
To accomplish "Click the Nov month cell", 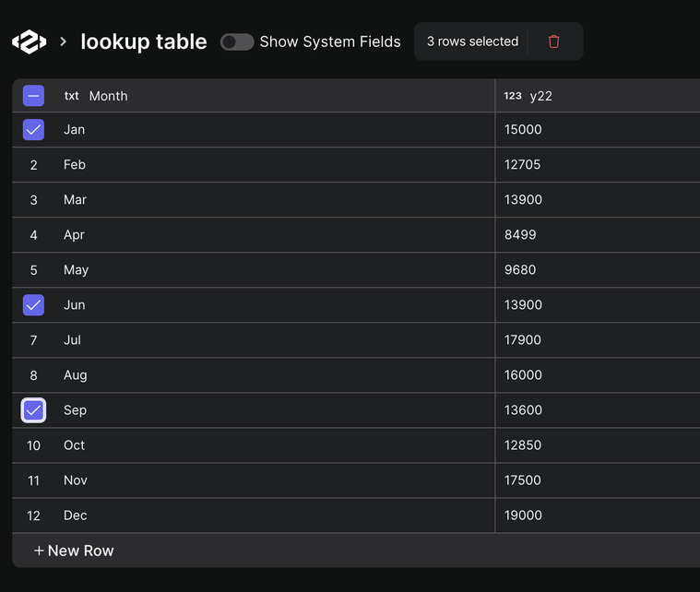I will pyautogui.click(x=275, y=480).
